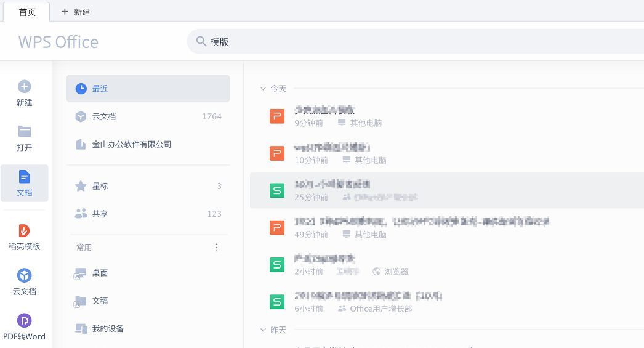The height and width of the screenshot is (348, 644).
Task: Click the people icon beside 共享
Action: point(81,213)
